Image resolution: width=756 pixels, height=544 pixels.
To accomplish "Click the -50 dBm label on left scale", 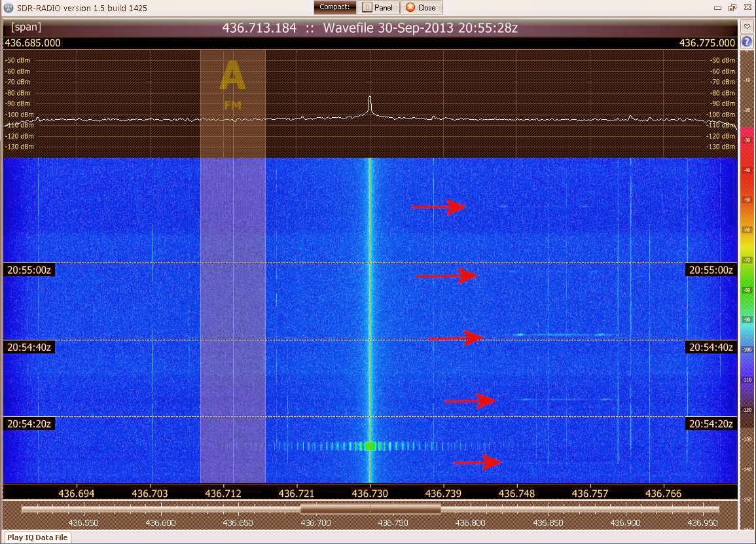I will click(18, 60).
